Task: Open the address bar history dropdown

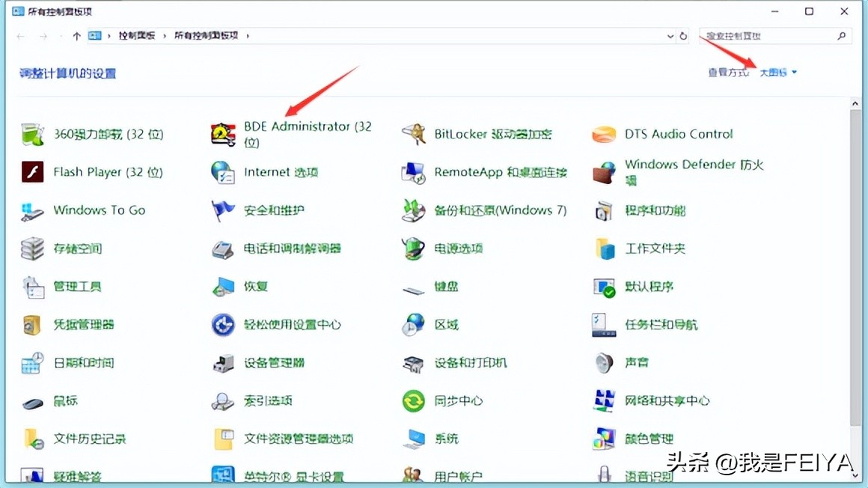Action: 670,35
